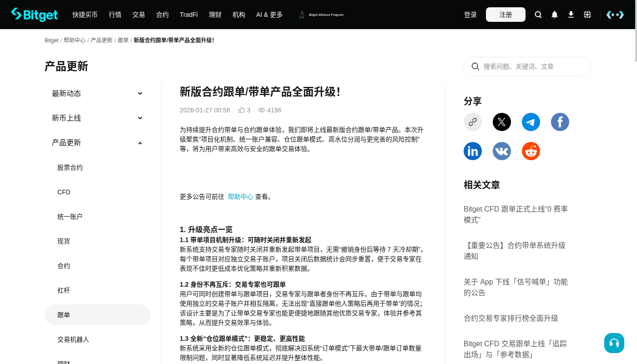Click the 分享 section heading

point(473,101)
